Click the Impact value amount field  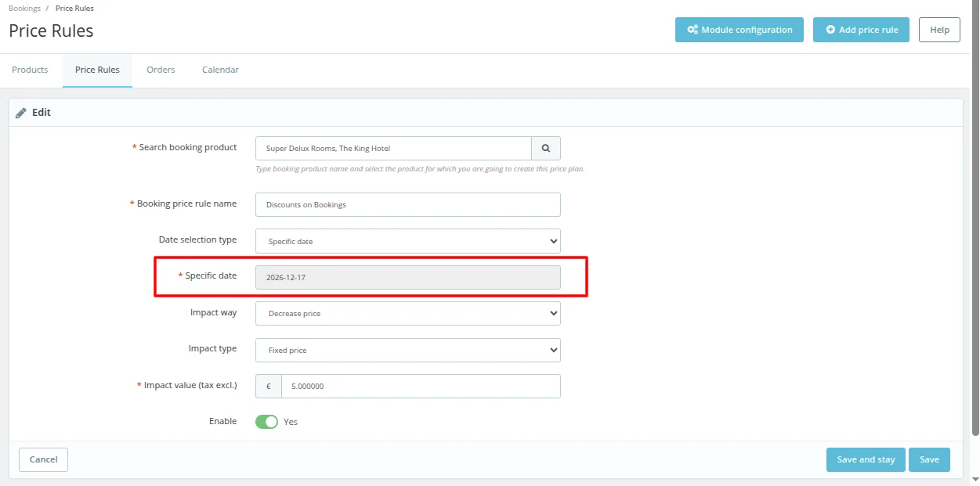point(421,386)
